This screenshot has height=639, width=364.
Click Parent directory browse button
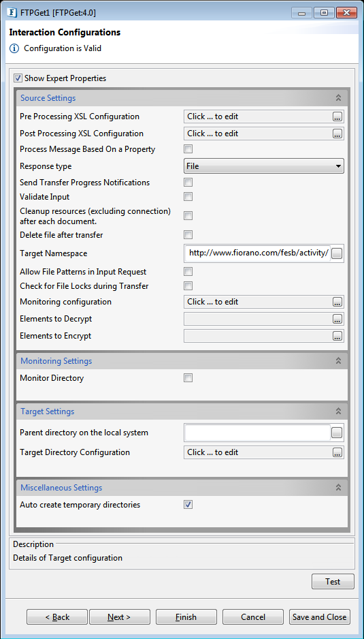click(337, 433)
